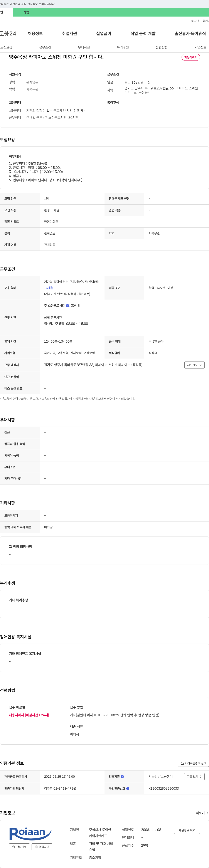The image size is (209, 868).
Task: Click 월급 162만원 이상 in 임금 조건 row
Action: pos(161,288)
